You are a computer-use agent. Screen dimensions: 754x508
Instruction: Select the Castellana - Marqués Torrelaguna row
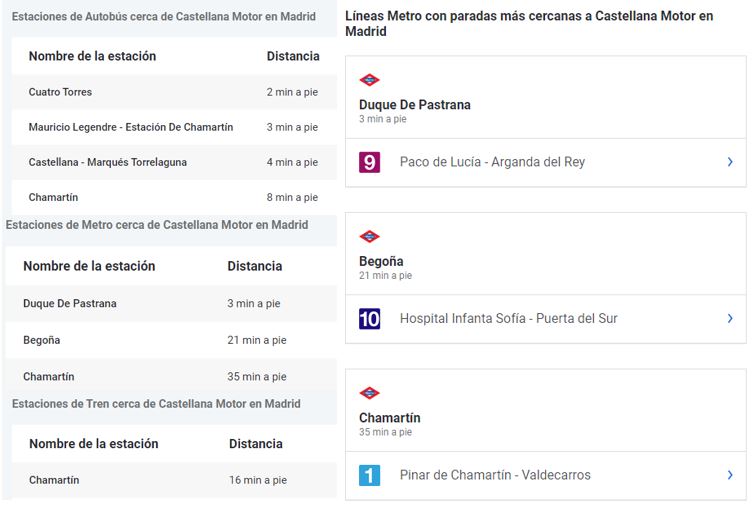click(x=108, y=162)
